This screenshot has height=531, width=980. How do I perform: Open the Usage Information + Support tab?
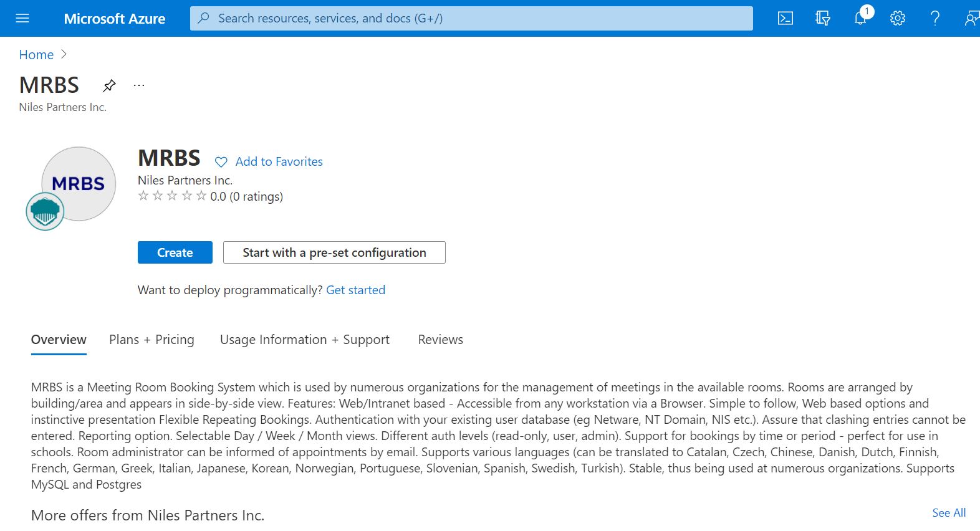304,340
